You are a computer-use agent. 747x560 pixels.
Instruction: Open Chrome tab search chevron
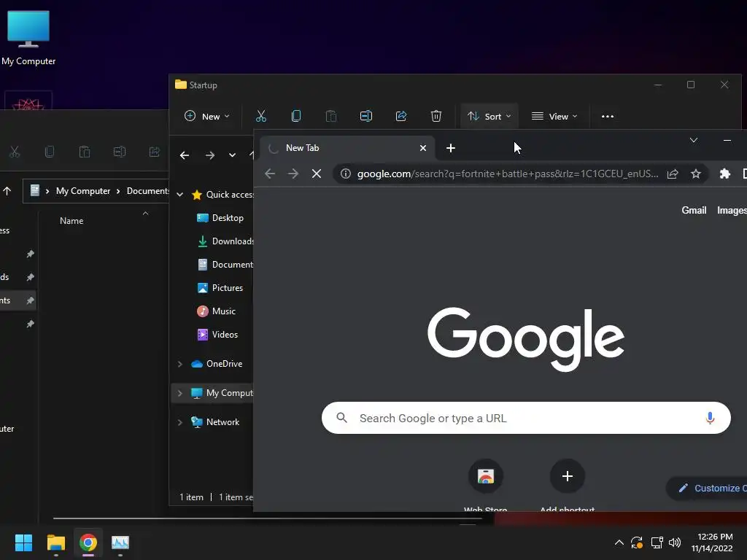[694, 140]
